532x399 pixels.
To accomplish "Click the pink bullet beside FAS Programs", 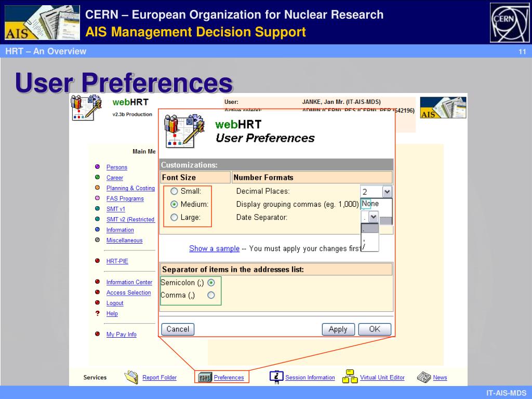I will 97,198.
